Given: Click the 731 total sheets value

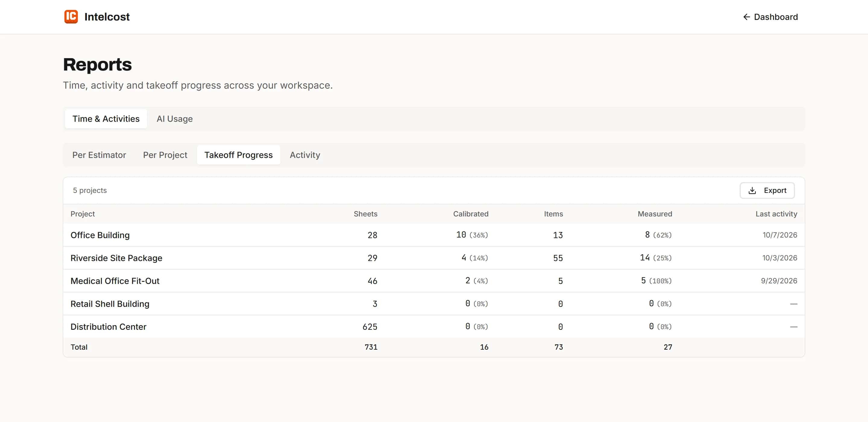Looking at the screenshot, I should tap(371, 347).
